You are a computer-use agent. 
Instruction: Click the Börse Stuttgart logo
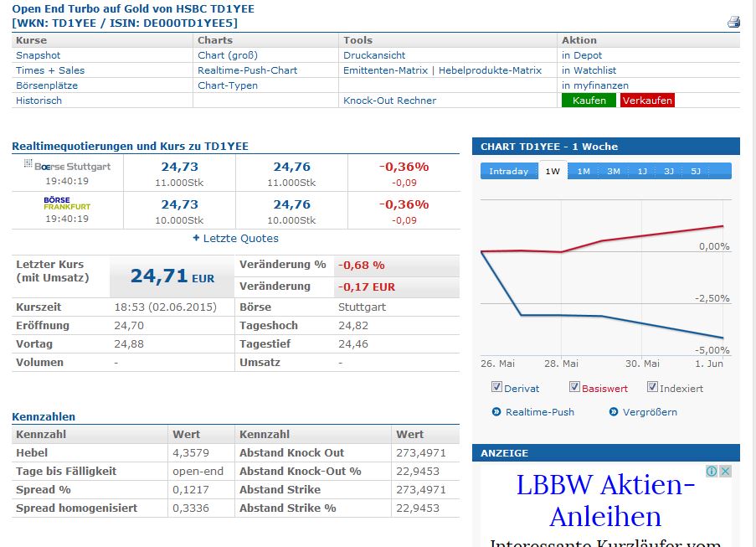tap(67, 166)
